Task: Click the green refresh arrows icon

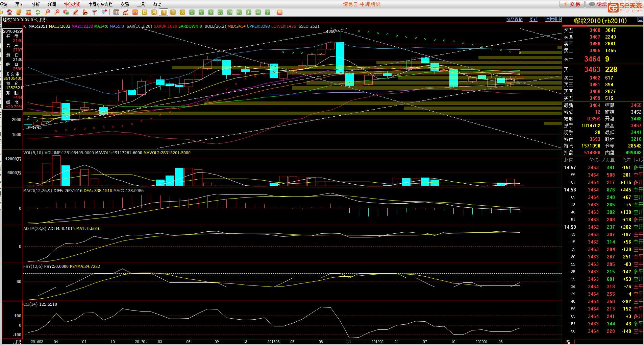Action: [x=38, y=12]
